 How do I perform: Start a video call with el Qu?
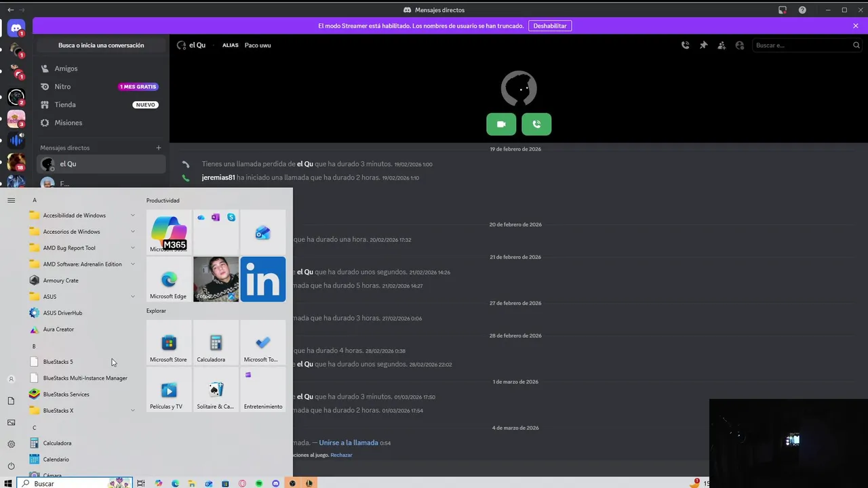[501, 124]
